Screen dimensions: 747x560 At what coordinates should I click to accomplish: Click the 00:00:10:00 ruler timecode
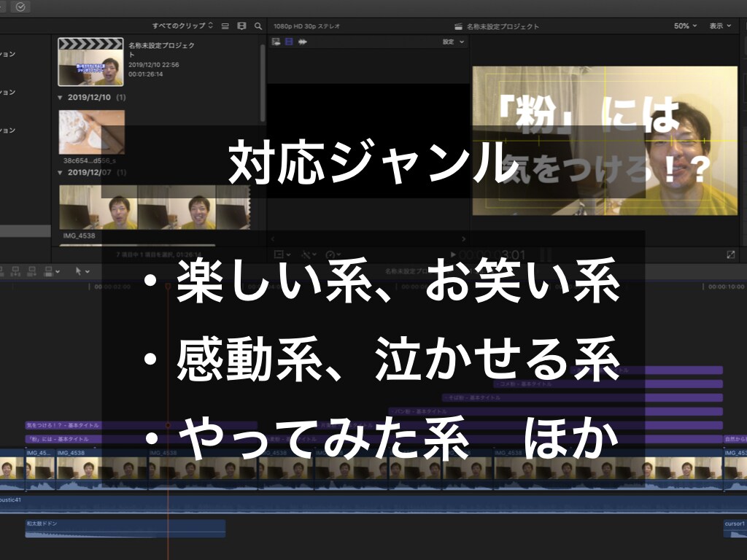(726, 287)
